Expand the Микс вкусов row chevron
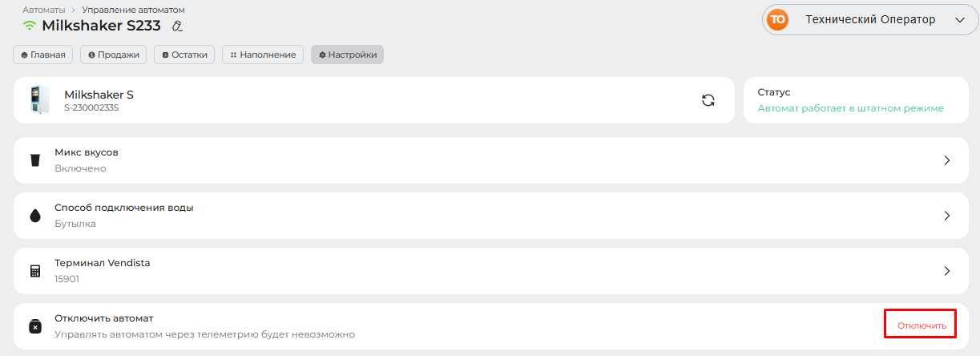The image size is (980, 356). pos(946,160)
